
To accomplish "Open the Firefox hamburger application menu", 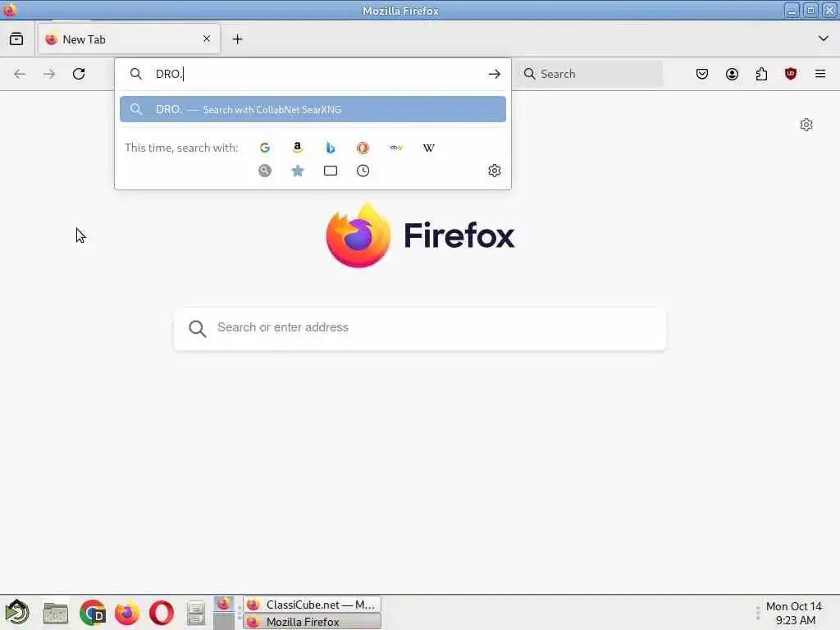I will tap(820, 74).
